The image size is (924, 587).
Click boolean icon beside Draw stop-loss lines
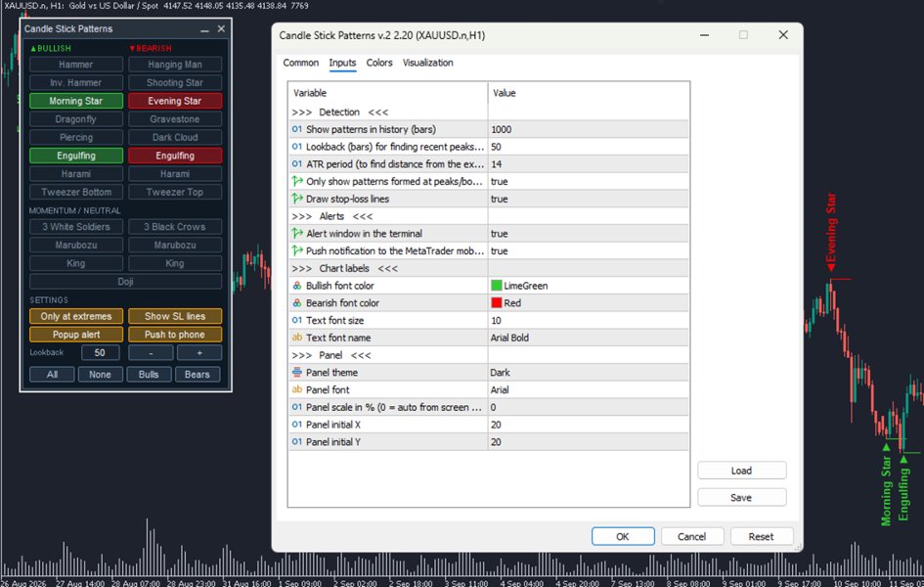[x=297, y=199]
